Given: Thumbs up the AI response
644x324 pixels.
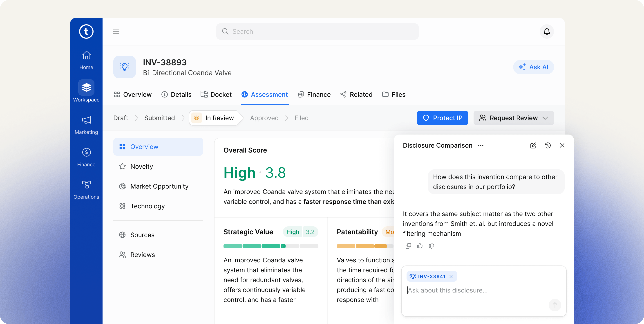Looking at the screenshot, I should [x=420, y=246].
